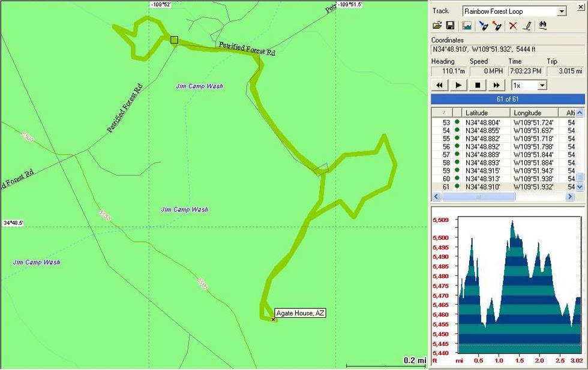
Task: Click the horizontal scrollbar thumb of point list
Action: pos(478,197)
